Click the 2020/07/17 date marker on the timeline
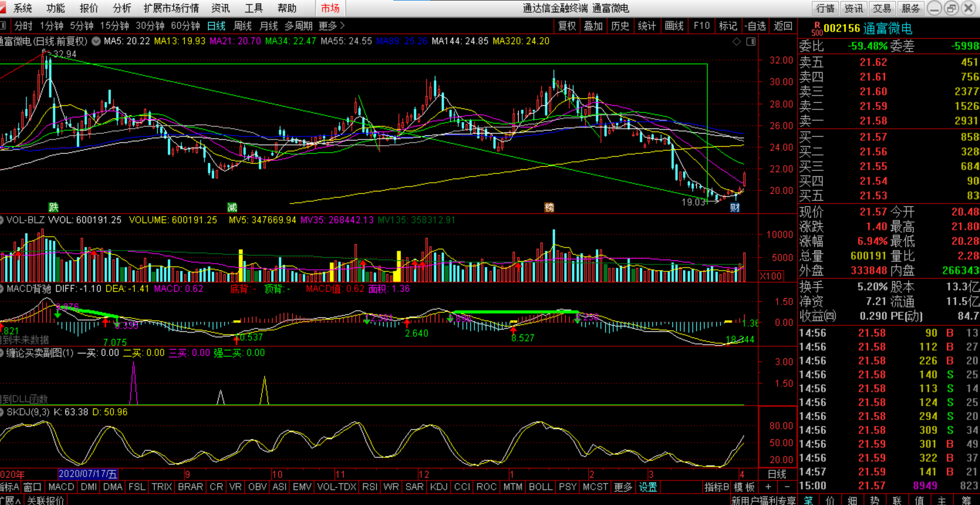 pyautogui.click(x=88, y=474)
